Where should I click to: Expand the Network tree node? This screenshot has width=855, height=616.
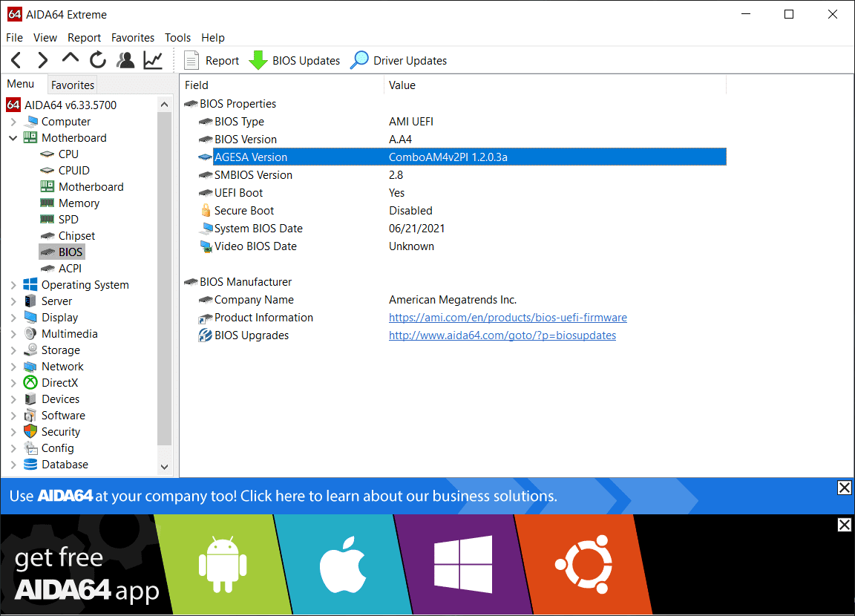tap(13, 367)
